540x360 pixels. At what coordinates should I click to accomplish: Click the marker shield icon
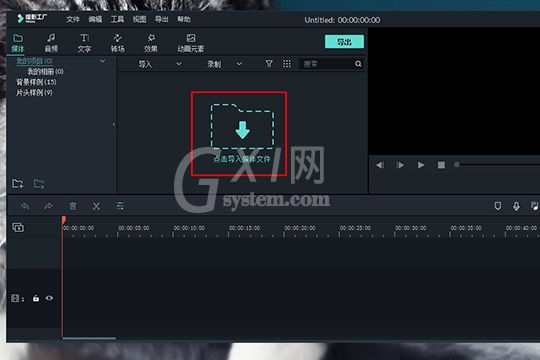click(498, 206)
